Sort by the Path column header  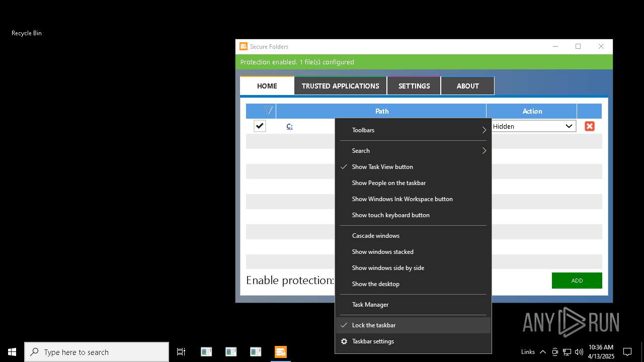pyautogui.click(x=381, y=111)
